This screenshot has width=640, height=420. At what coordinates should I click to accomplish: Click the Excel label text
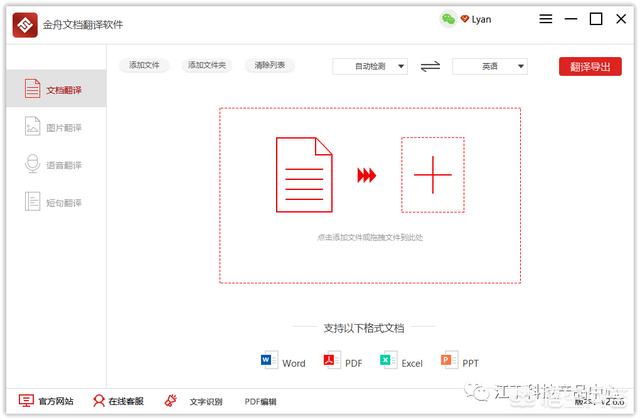tap(412, 363)
